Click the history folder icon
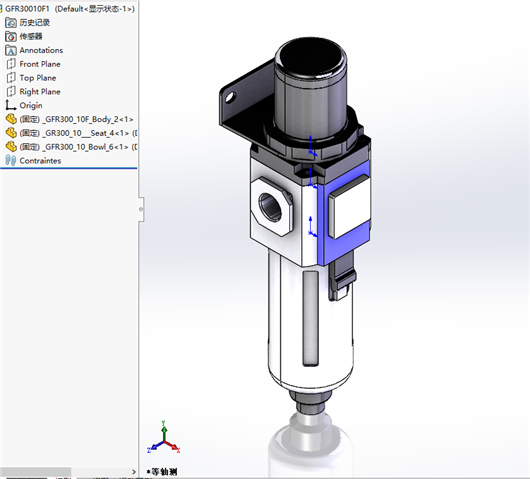 click(x=11, y=23)
